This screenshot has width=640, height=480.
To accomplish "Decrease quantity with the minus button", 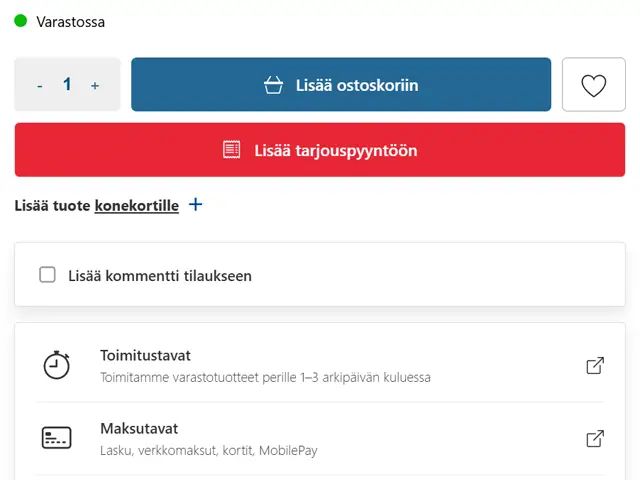I will click(40, 86).
